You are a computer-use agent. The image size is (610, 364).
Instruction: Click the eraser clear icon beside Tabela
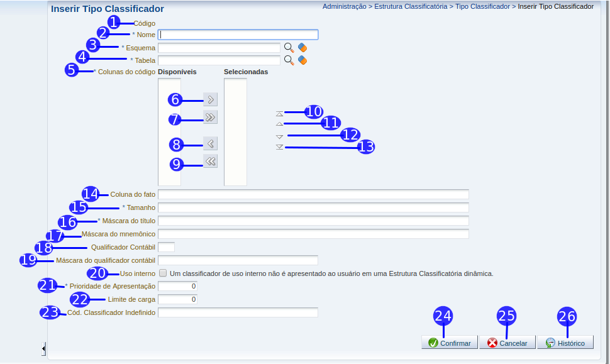pos(302,60)
